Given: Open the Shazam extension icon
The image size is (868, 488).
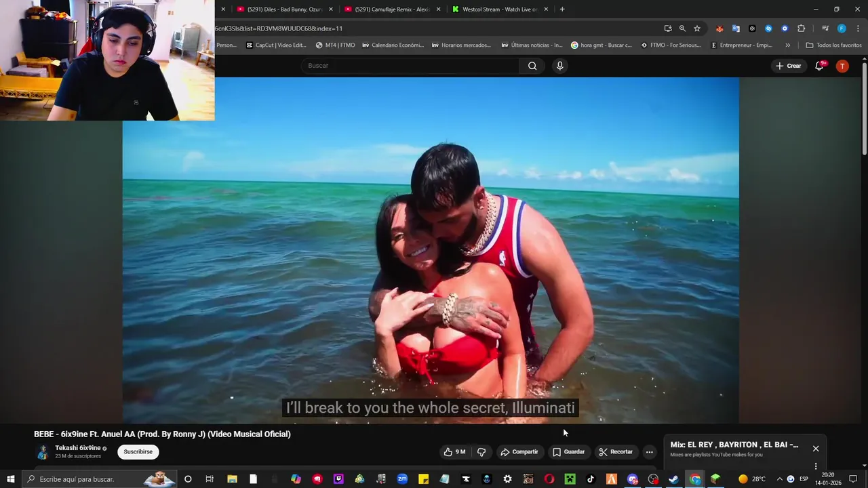Looking at the screenshot, I should [768, 28].
